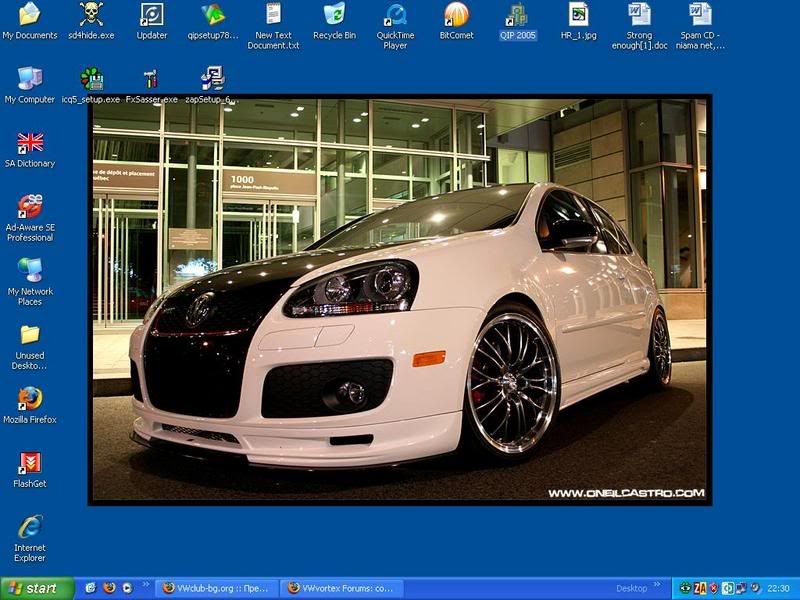Launch Mozilla Firefox from desktop
The width and height of the screenshot is (800, 600).
coord(30,399)
